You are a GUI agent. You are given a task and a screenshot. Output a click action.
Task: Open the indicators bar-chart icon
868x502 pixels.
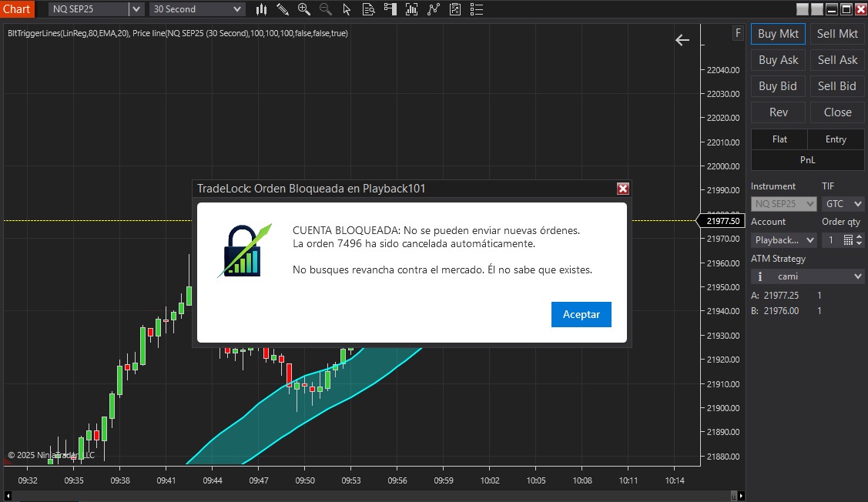pyautogui.click(x=411, y=9)
